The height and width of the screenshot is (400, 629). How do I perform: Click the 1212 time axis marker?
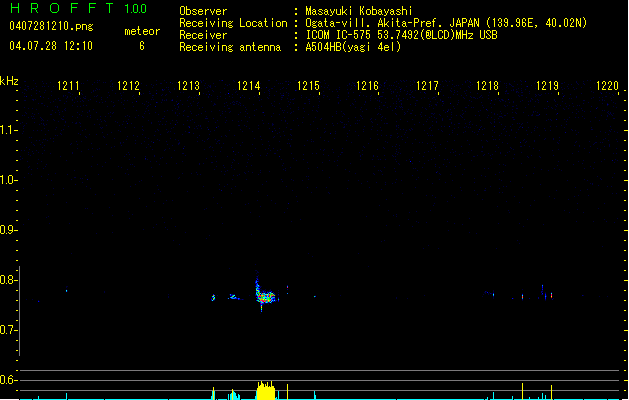pyautogui.click(x=128, y=86)
